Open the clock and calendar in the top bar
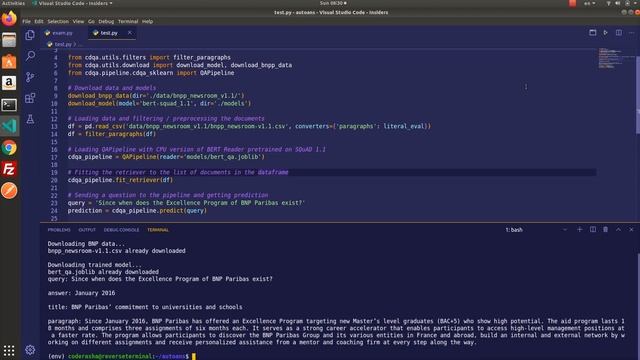The height and width of the screenshot is (360, 640). [333, 3]
